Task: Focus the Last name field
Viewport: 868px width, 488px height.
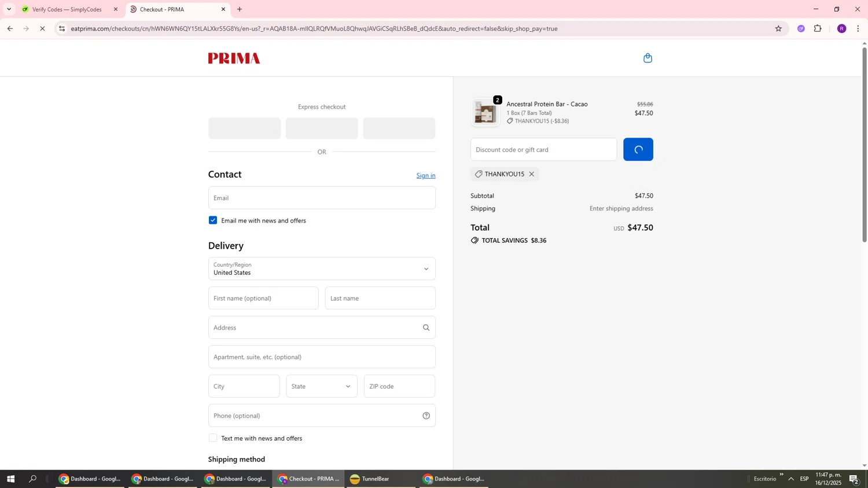Action: pos(380,298)
